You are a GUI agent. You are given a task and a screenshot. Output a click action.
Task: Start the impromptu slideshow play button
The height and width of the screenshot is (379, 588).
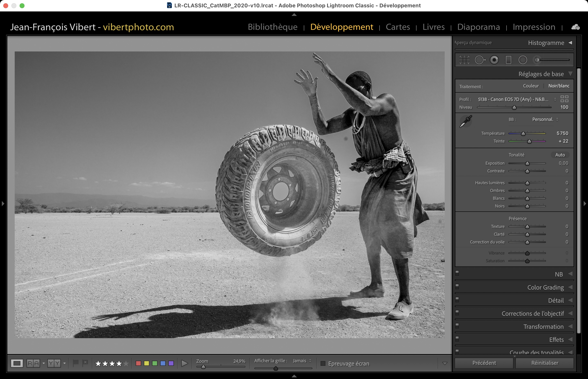tap(184, 363)
